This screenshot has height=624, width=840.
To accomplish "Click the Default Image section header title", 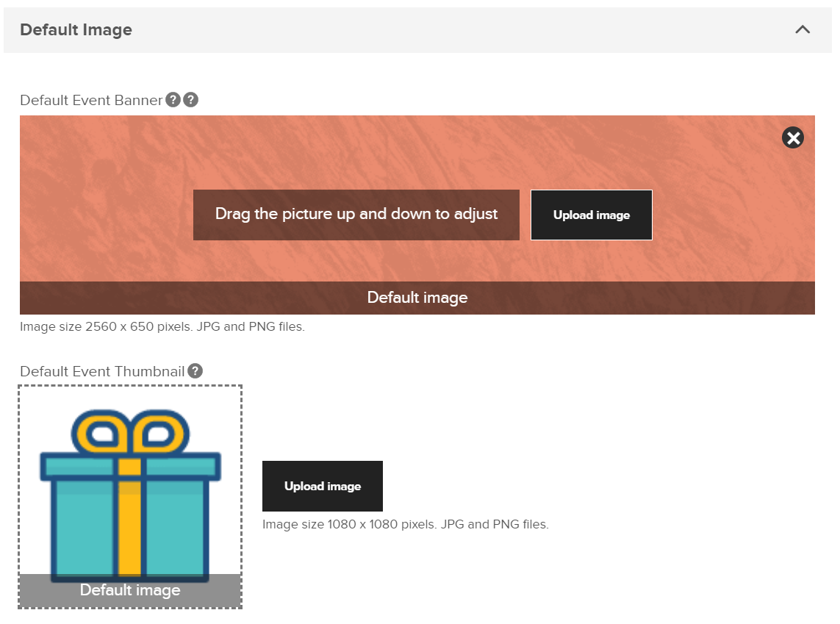I will (x=76, y=30).
